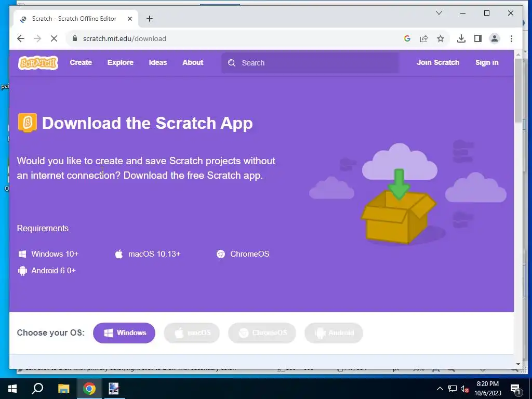Click the Requirements label
The height and width of the screenshot is (399, 532).
click(43, 229)
